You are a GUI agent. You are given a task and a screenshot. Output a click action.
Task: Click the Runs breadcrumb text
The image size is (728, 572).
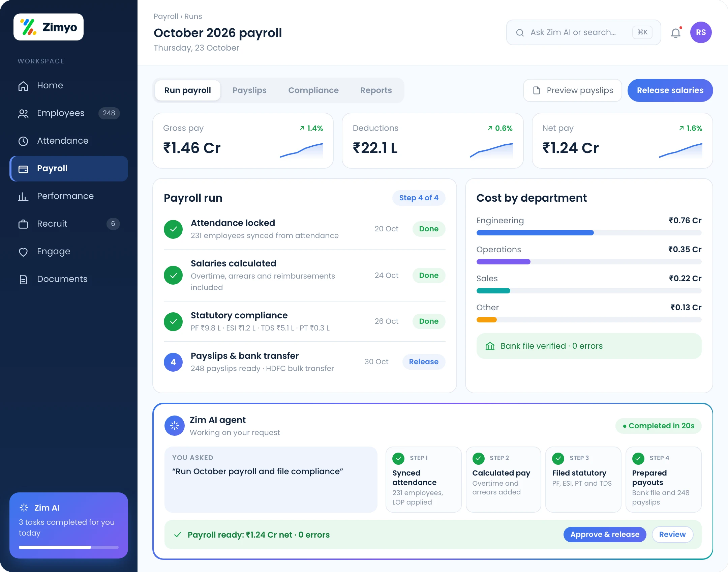[193, 17]
